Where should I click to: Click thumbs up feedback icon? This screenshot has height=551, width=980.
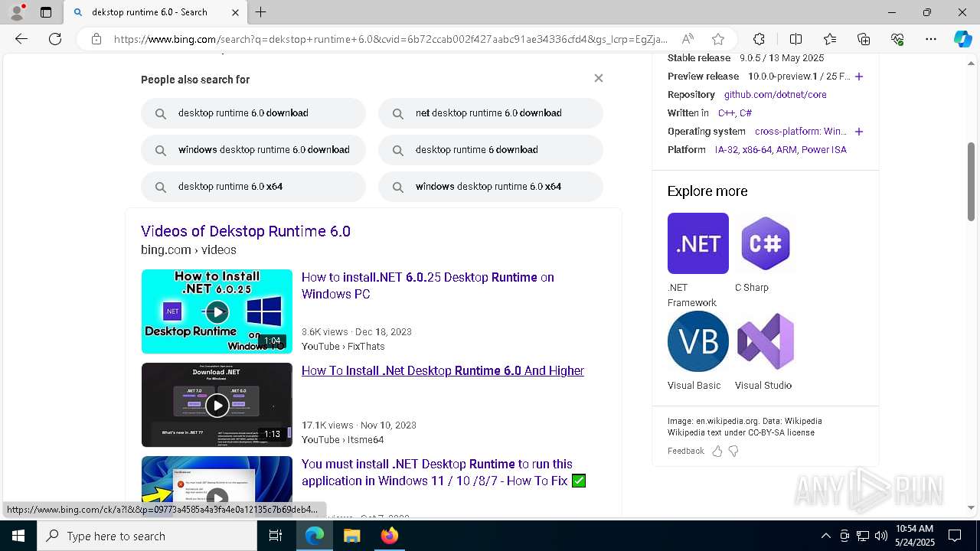(717, 451)
